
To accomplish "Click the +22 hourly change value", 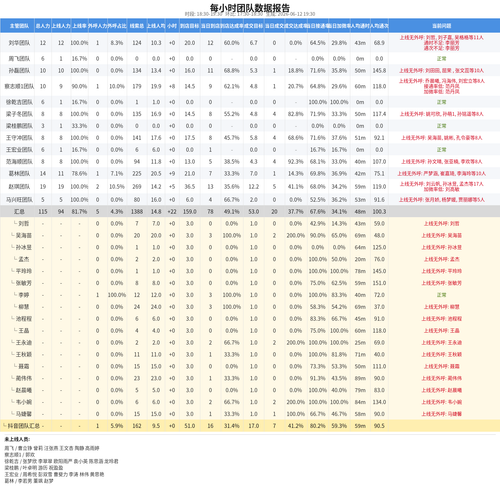I will 172,212.
